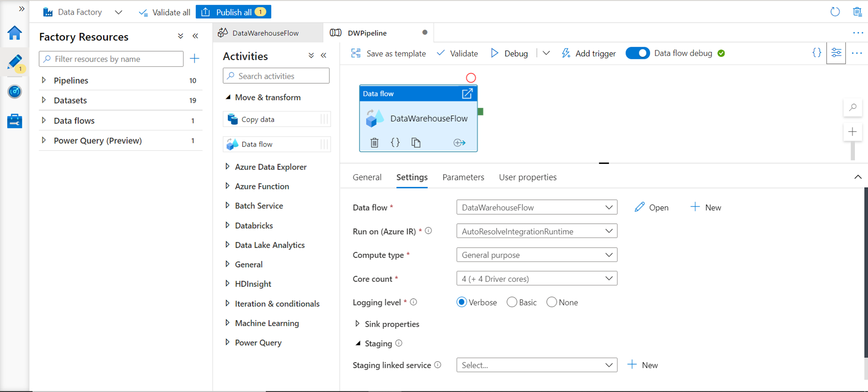Image resolution: width=868 pixels, height=392 pixels.
Task: Select the Basic logging level radio button
Action: click(512, 302)
